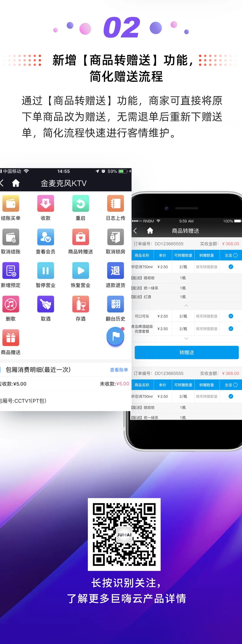Viewport: 242px width, 644px height.
Task: Open 商品转赠送 gift transfer icon
Action: [80, 237]
